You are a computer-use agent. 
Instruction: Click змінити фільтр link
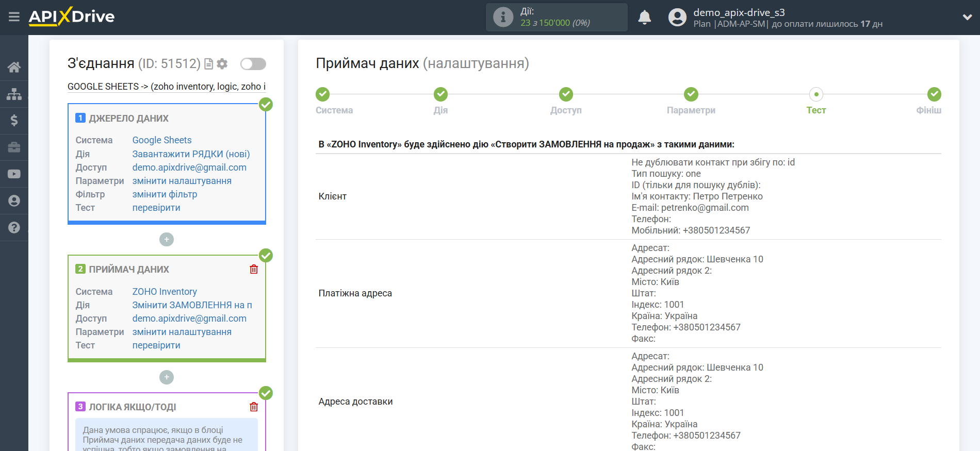[x=165, y=194]
